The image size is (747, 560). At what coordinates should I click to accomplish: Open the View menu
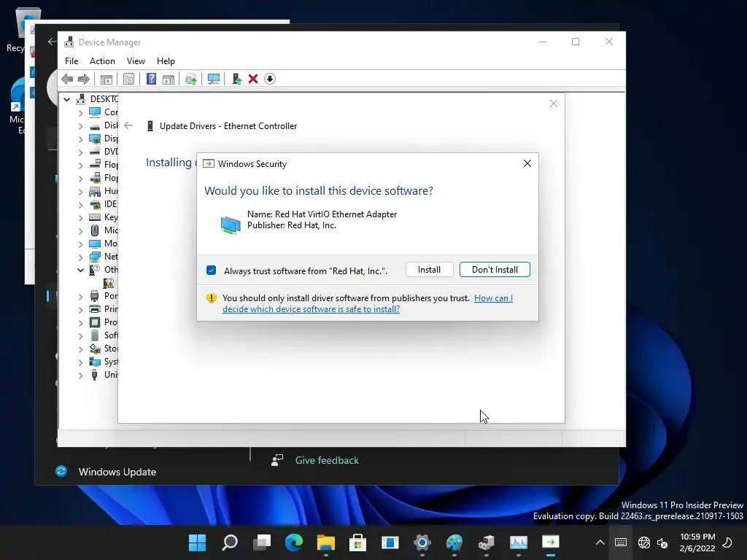[136, 61]
